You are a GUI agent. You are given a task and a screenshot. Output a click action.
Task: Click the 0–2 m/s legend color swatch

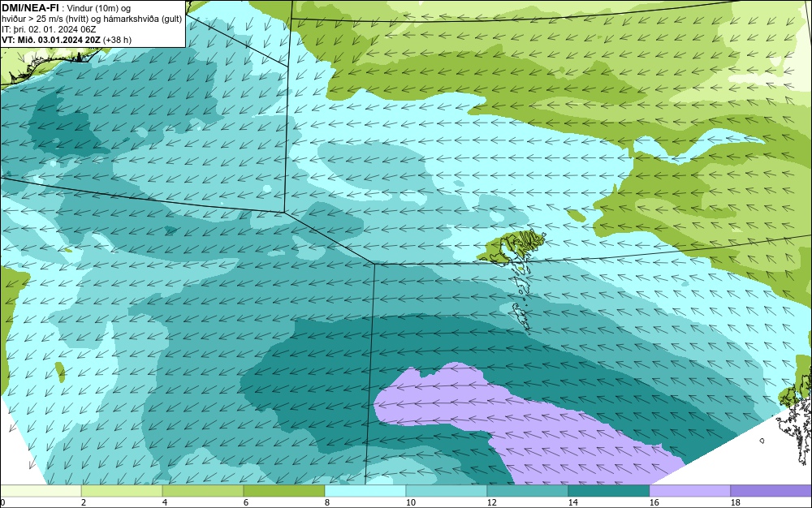pos(41,491)
